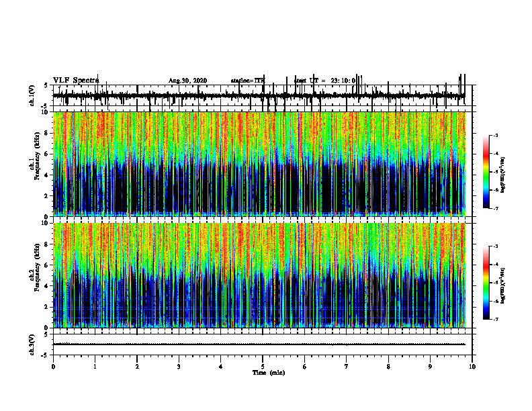Click time axis tick label "10"
The image size is (532, 411).
click(472, 367)
